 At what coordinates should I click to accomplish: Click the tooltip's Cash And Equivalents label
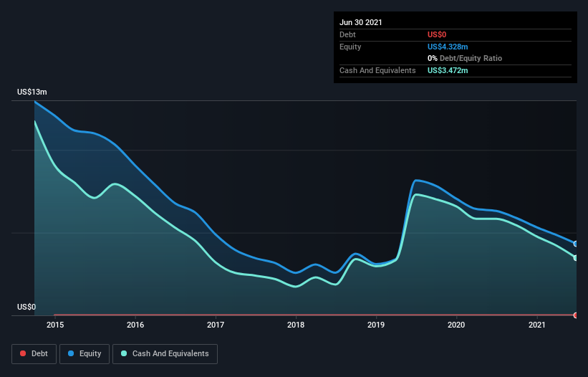tap(377, 70)
